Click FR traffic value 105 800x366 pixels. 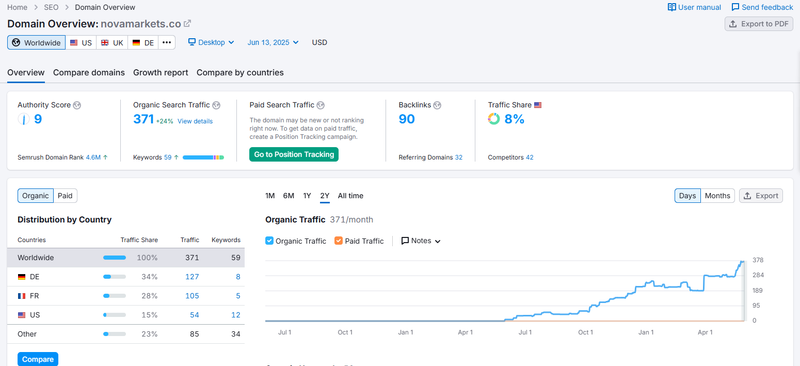tap(192, 296)
